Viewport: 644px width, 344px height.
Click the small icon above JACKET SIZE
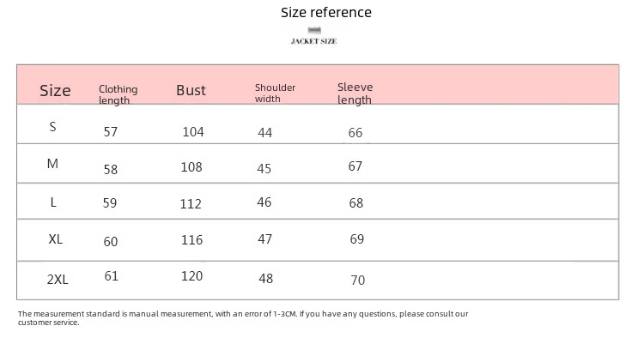pos(325,30)
